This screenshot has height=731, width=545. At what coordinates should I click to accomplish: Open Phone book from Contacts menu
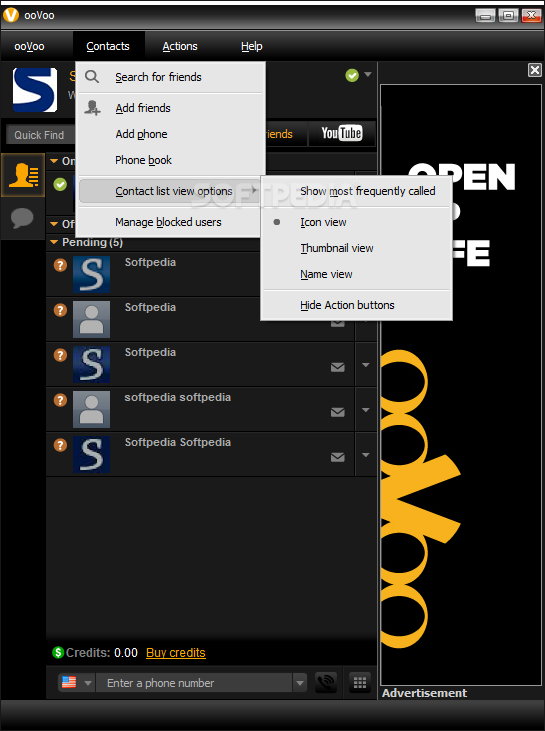point(170,160)
